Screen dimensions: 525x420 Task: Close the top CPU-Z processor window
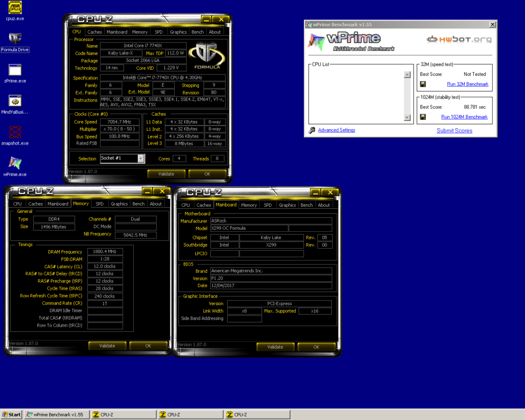click(221, 19)
